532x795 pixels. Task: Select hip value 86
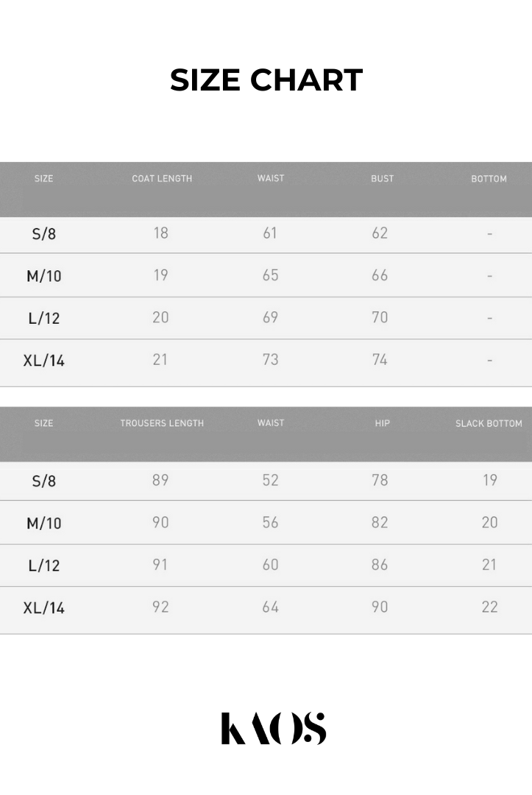(x=380, y=565)
